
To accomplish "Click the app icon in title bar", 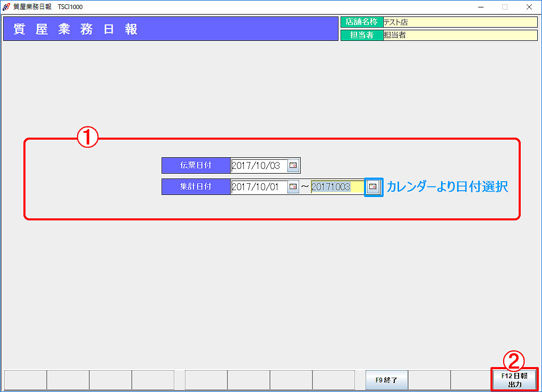I will (6, 7).
